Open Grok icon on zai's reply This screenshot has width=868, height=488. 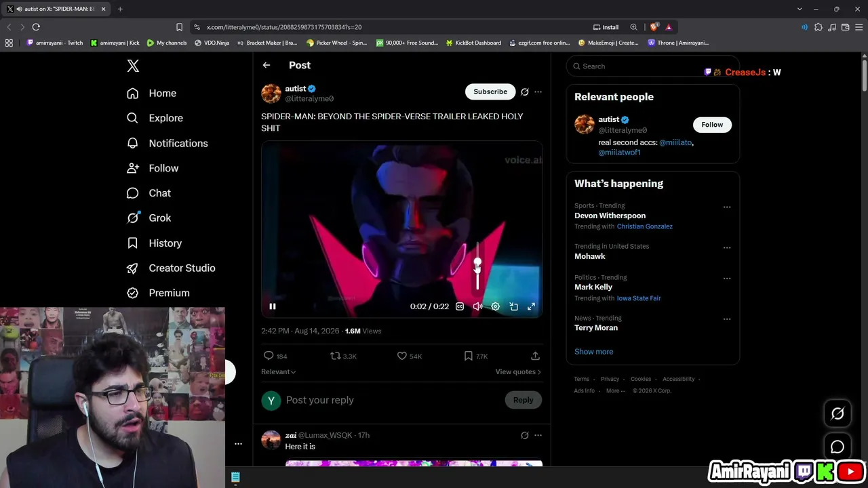[x=524, y=435]
